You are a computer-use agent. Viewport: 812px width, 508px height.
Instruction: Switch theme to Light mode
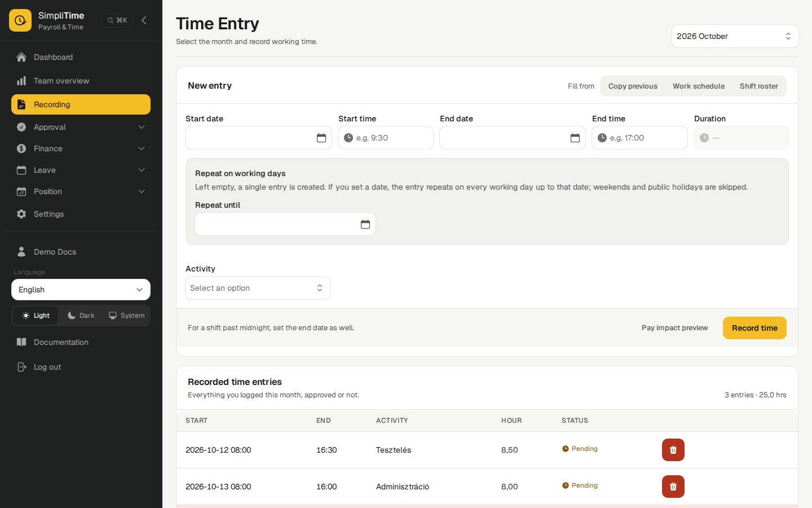(36, 316)
